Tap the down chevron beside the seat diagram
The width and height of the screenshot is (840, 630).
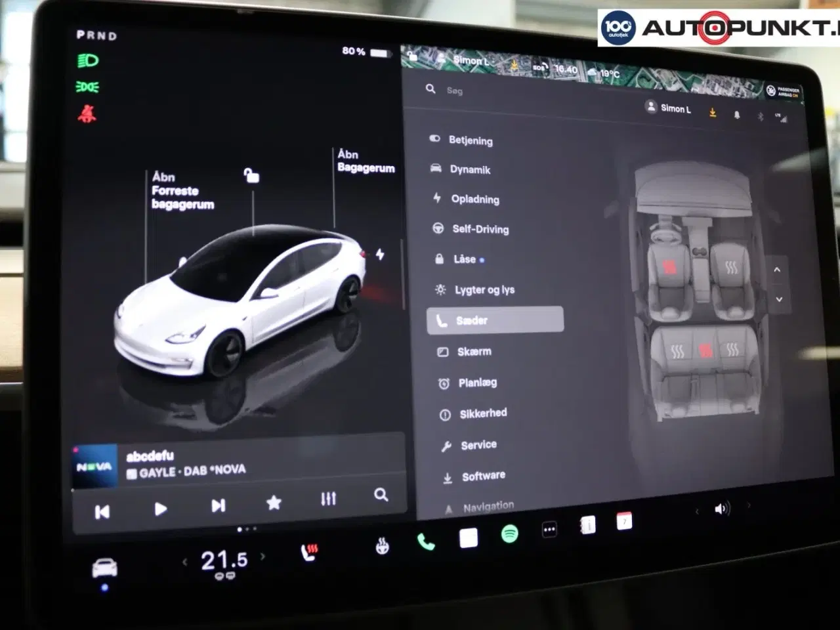tap(779, 299)
